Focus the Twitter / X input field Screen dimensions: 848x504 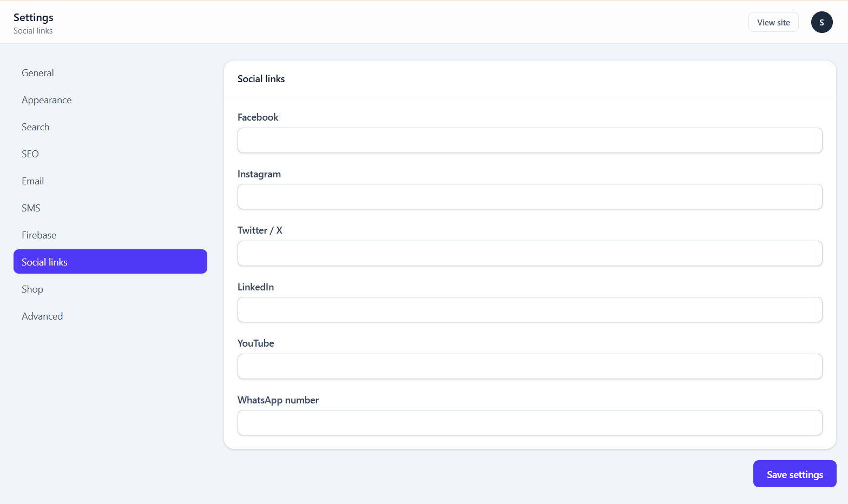coord(530,253)
